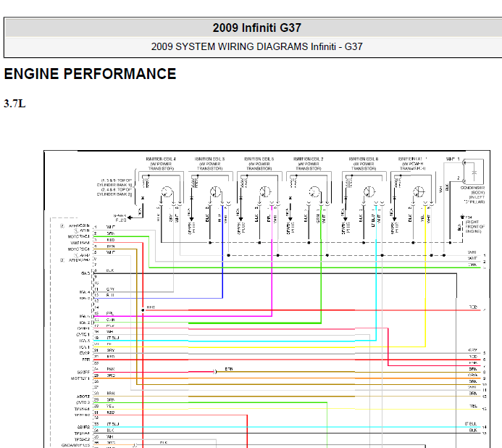The width and height of the screenshot is (502, 448).
Task: Click the "ORG" wire label at pin 25
Action: tap(111, 376)
